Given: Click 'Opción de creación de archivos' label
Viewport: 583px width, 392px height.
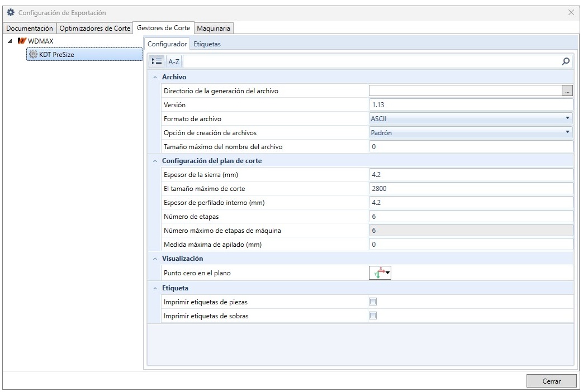Looking at the screenshot, I should coord(210,133).
